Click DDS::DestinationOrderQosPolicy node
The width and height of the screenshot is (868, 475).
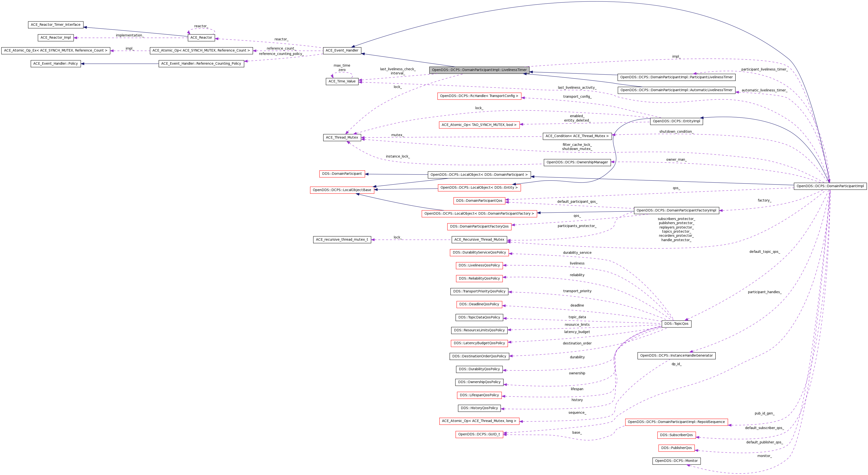click(479, 357)
